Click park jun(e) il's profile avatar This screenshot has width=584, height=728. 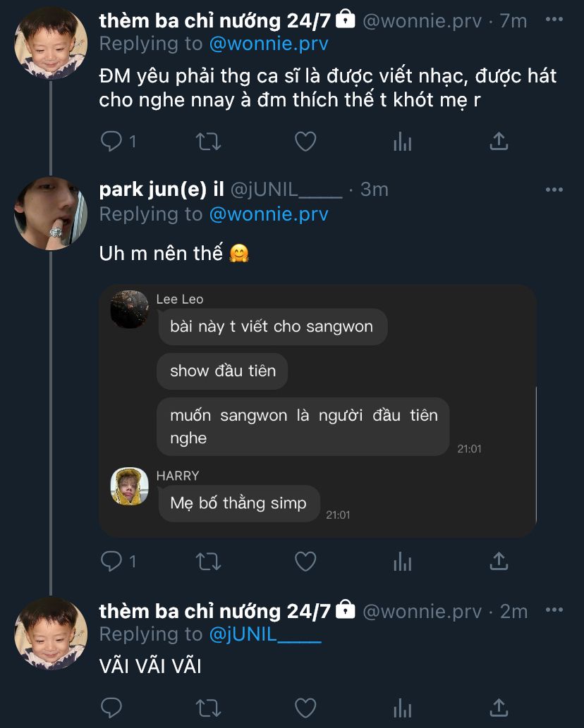point(51,214)
